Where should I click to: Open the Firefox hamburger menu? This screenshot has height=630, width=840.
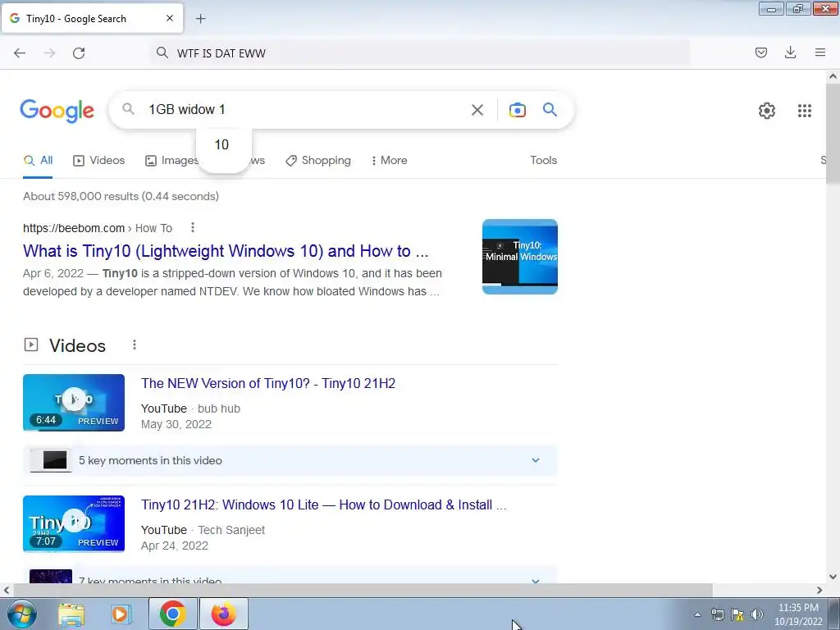click(820, 52)
